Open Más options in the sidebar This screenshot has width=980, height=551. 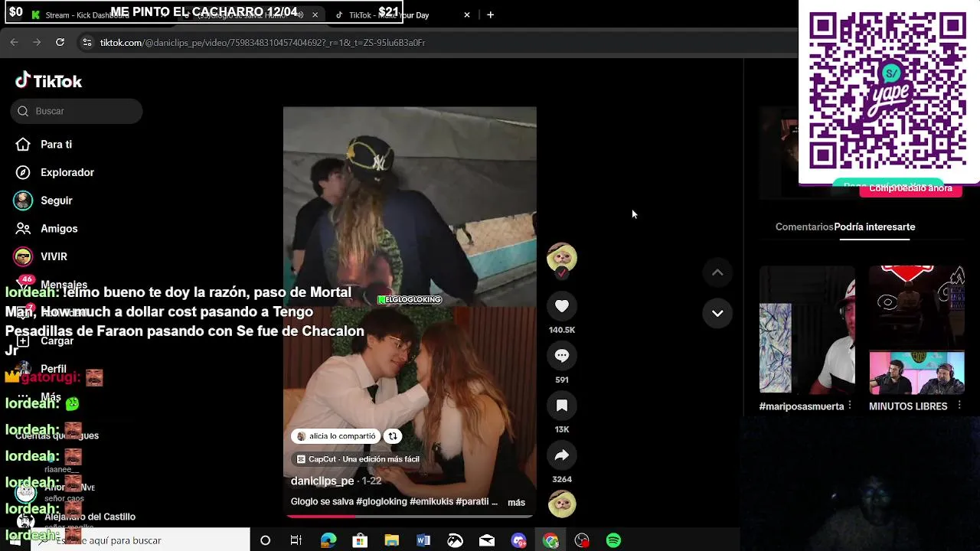tap(51, 397)
